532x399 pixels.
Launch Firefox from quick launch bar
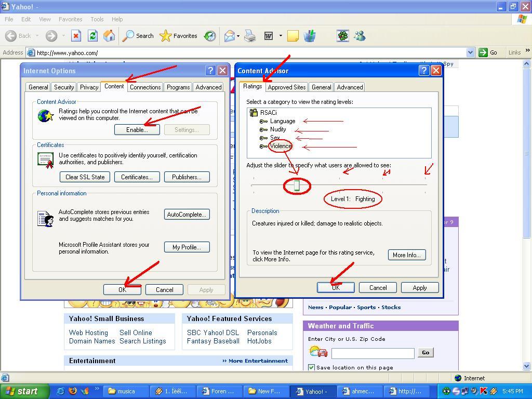point(73,391)
